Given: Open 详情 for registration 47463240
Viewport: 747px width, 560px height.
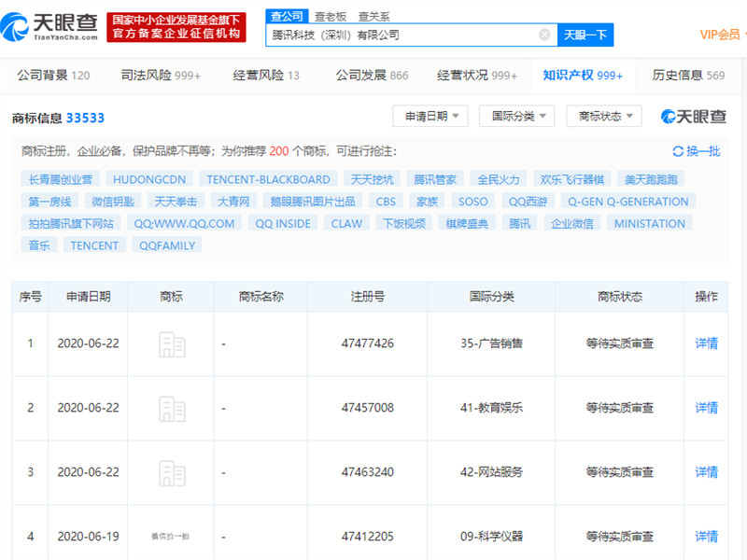Looking at the screenshot, I should click(706, 472).
